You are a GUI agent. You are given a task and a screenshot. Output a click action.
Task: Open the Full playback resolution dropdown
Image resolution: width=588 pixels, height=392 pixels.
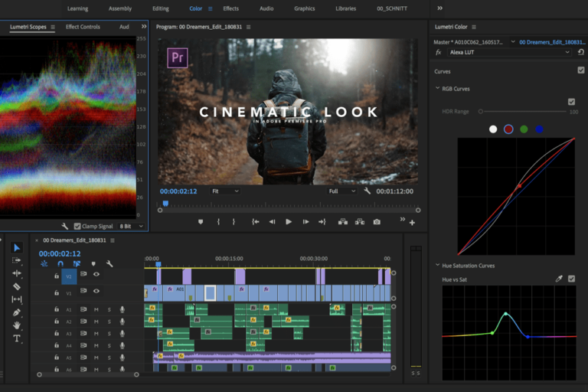pos(341,191)
